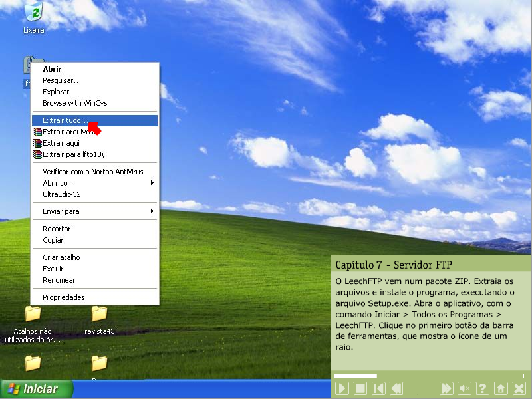This screenshot has width=532, height=399.
Task: Mute the tutorial sound
Action: tap(465, 388)
